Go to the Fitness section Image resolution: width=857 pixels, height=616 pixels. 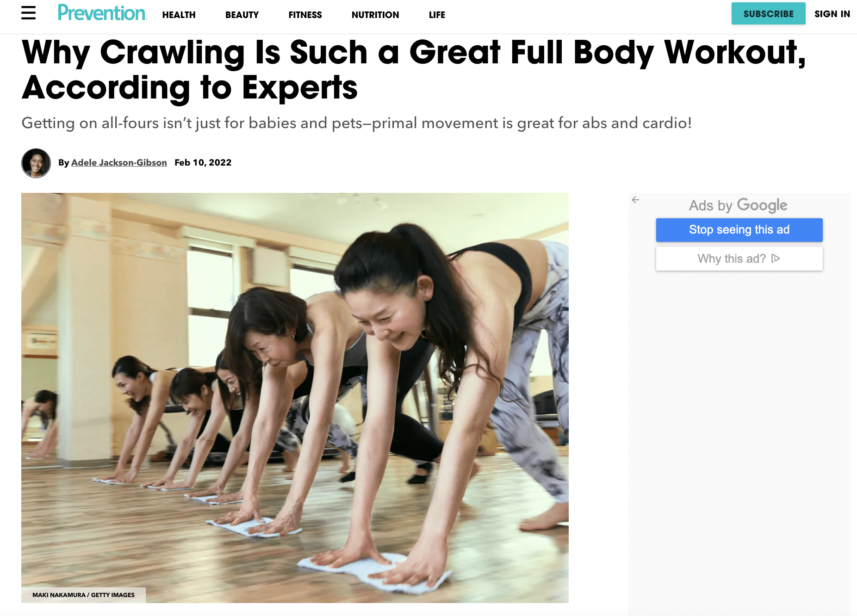point(305,15)
